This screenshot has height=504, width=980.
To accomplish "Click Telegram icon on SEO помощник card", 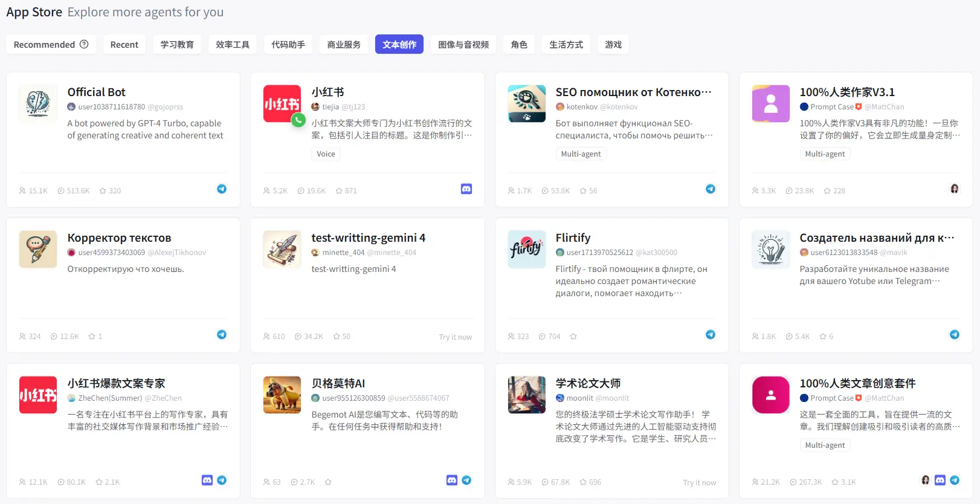I will [711, 189].
